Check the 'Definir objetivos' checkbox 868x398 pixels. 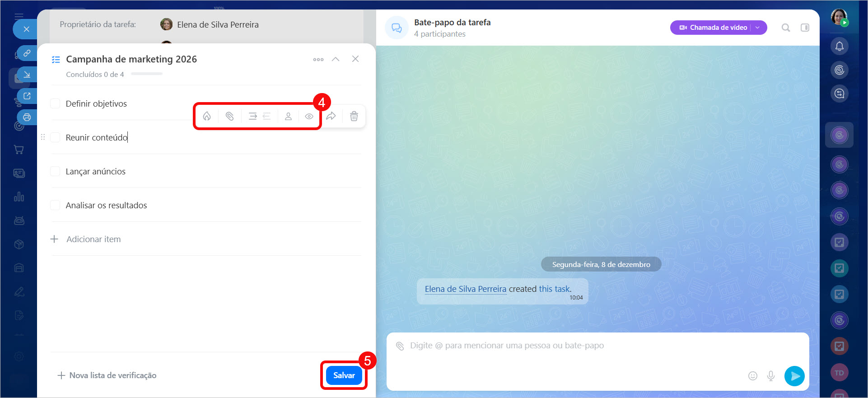click(x=55, y=103)
